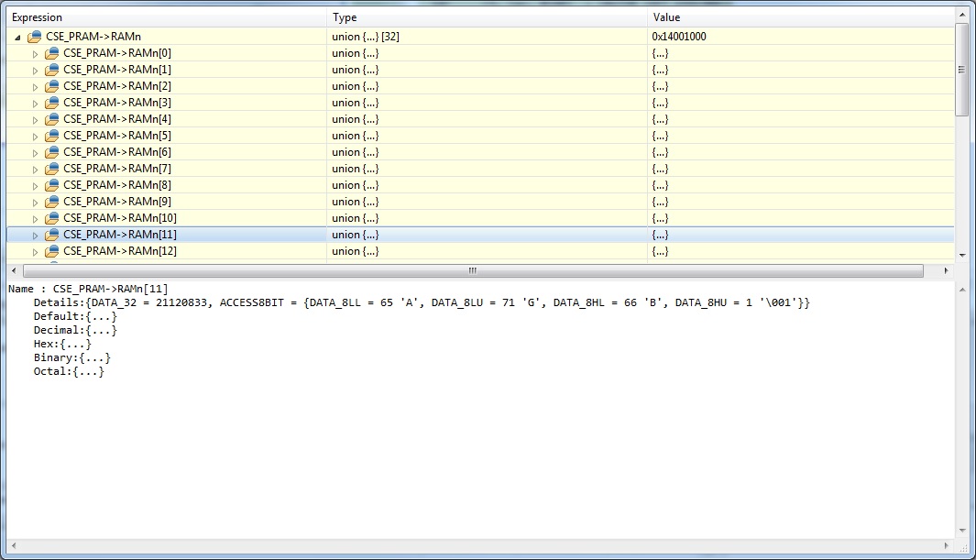Image resolution: width=976 pixels, height=560 pixels.
Task: Click the variable icon next to CSE_PRAM->RAMn[1]
Action: click(x=50, y=70)
